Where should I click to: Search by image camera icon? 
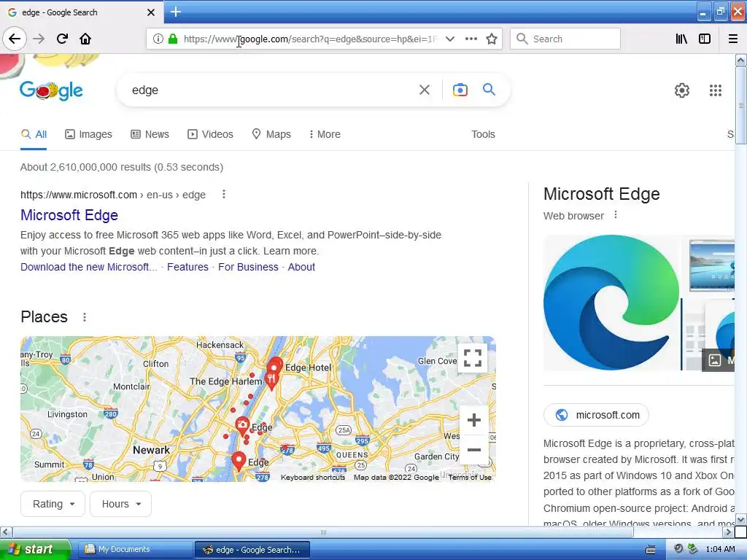[x=460, y=90]
